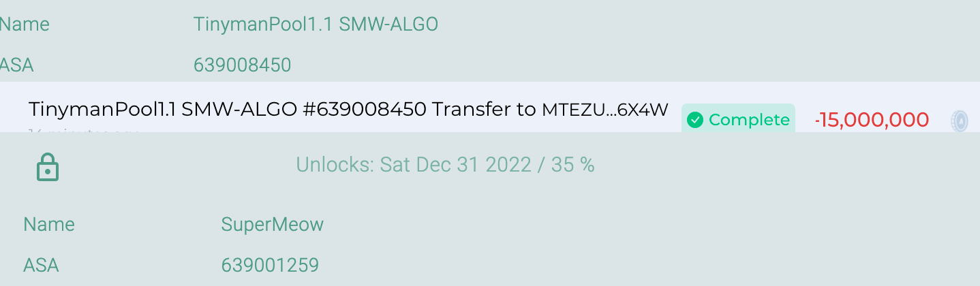Select the Complete status badge
The image size is (980, 286).
tap(738, 120)
